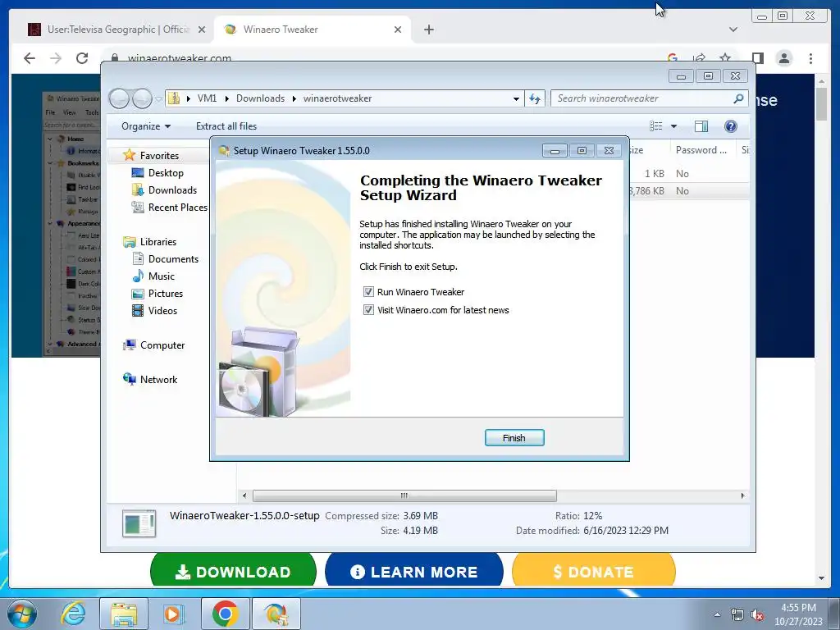Open Chrome three-dot menu
Viewport: 840px width, 630px height.
click(810, 58)
